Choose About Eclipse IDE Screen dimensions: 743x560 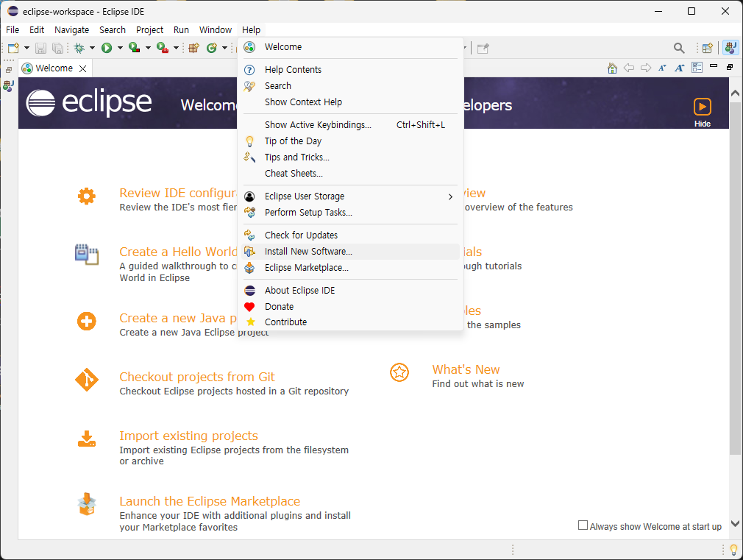[x=351, y=290]
